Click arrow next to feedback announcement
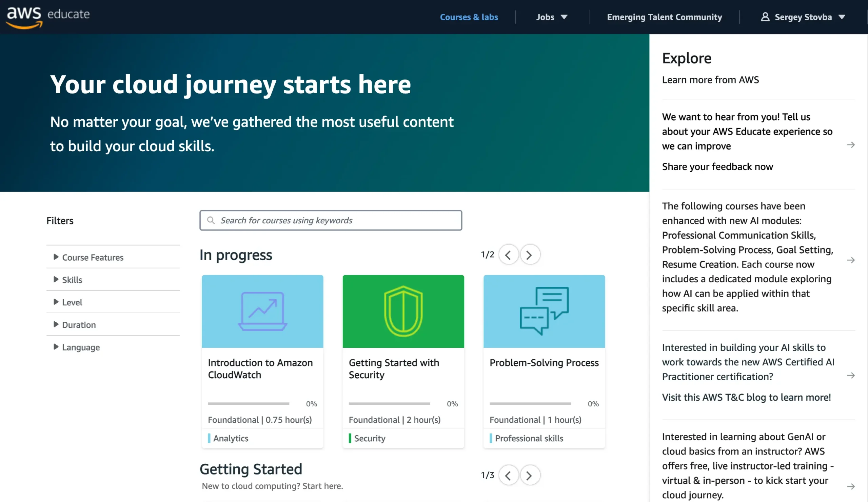Viewport: 868px width, 502px height. click(851, 145)
